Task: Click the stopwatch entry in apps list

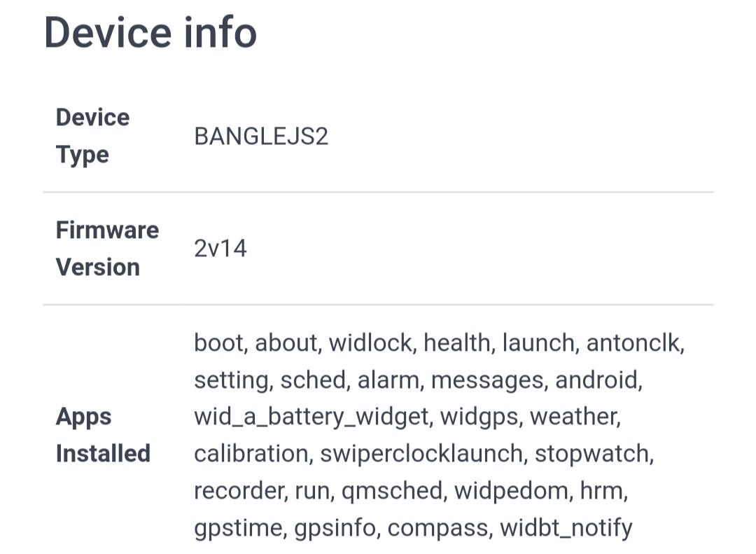Action: 591,454
